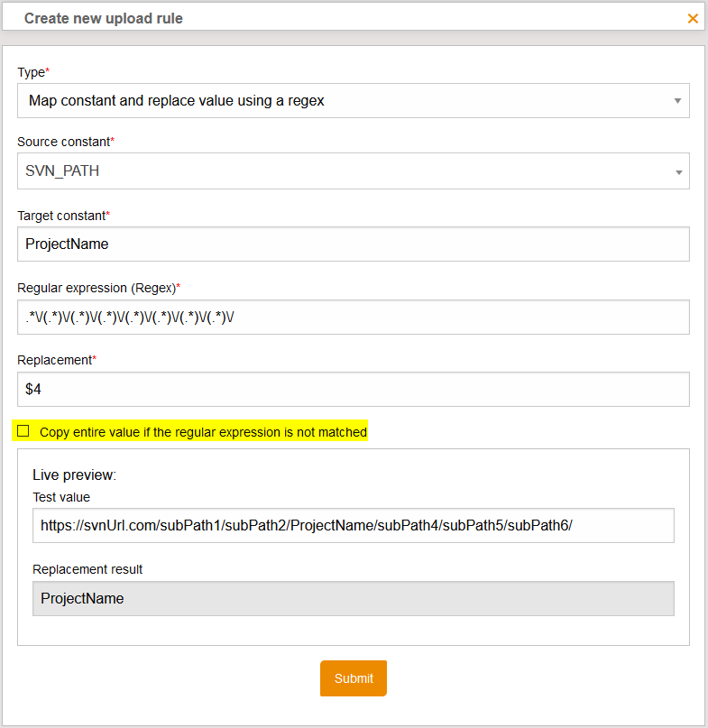This screenshot has height=728, width=708.
Task: Click the 'Replacement result' label
Action: [87, 569]
